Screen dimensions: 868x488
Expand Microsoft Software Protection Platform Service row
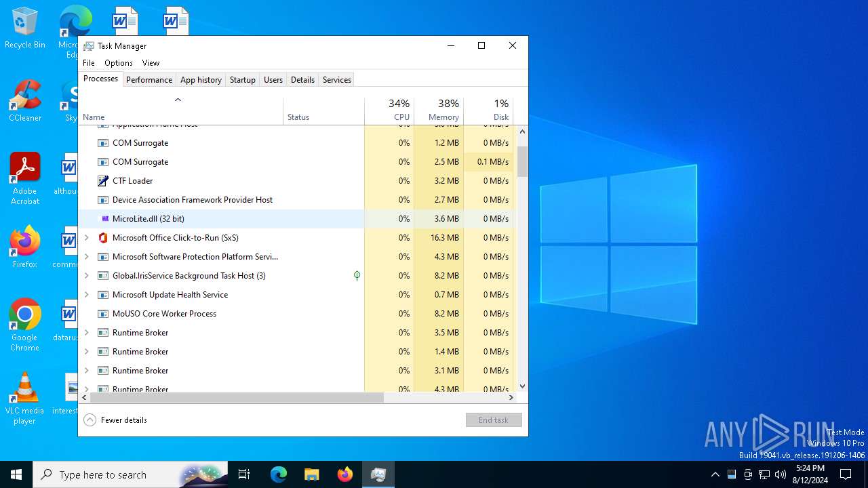(86, 257)
